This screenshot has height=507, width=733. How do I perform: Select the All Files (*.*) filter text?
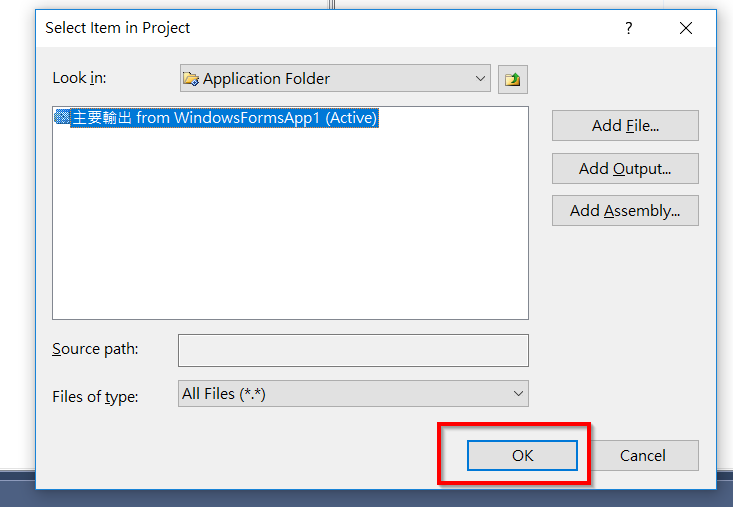[x=223, y=394]
